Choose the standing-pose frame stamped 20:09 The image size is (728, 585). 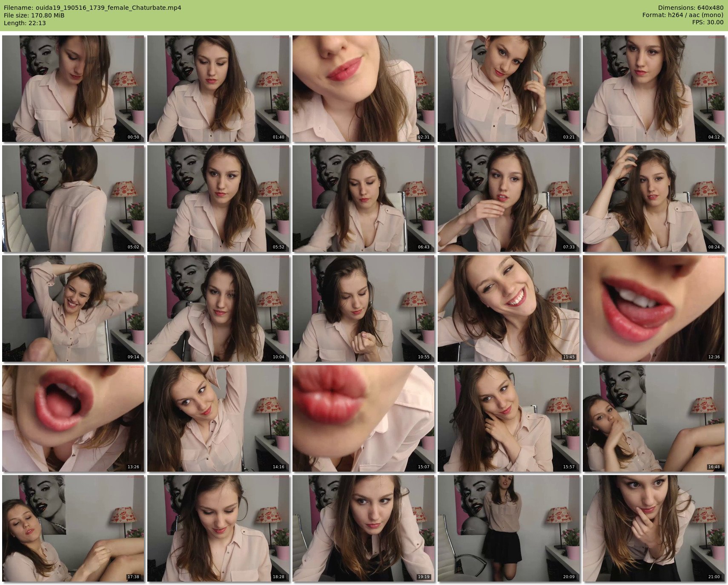pos(509,528)
